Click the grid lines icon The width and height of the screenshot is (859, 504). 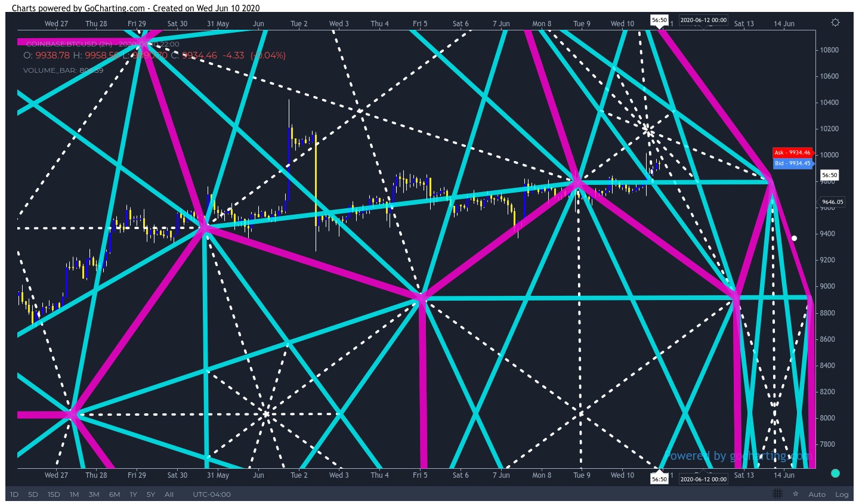coord(777,494)
